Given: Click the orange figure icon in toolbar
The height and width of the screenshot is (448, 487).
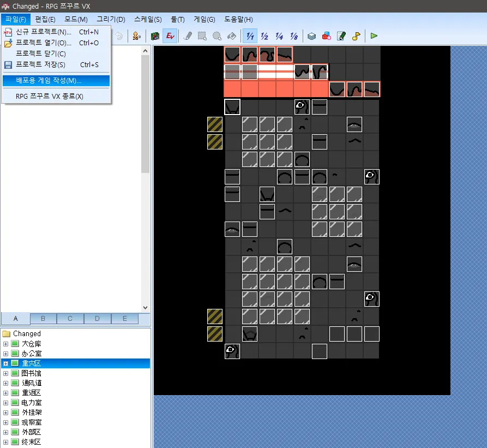Looking at the screenshot, I should click(x=137, y=36).
